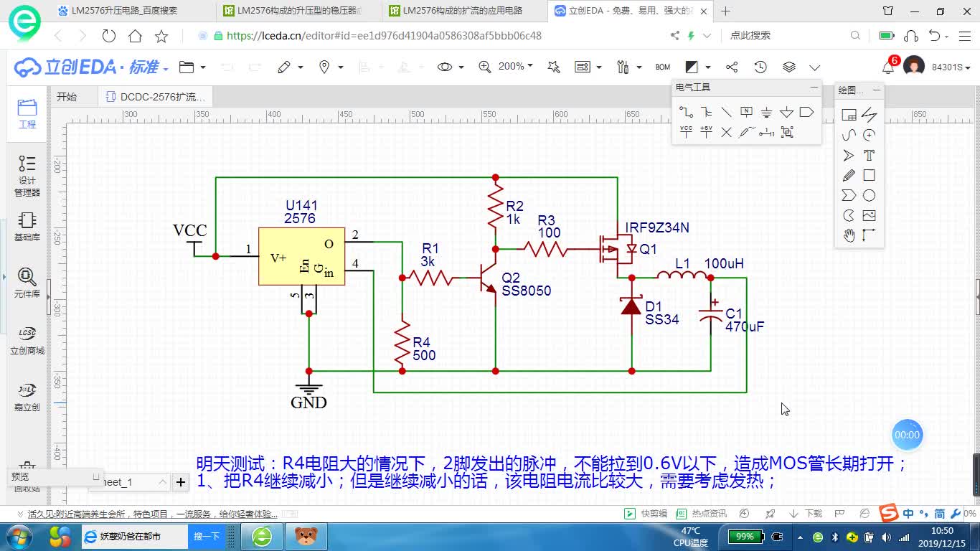980x551 pixels.
Task: Select the Group/Ungroup symbol tool
Action: point(787,132)
